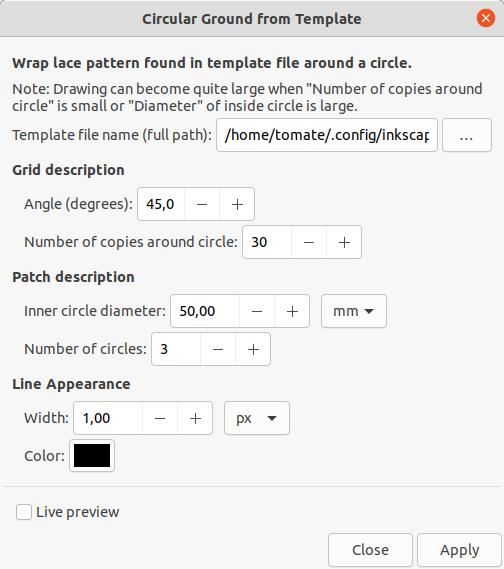Open the px width unit dropdown
Image resolution: width=504 pixels, height=569 pixels.
click(x=257, y=418)
